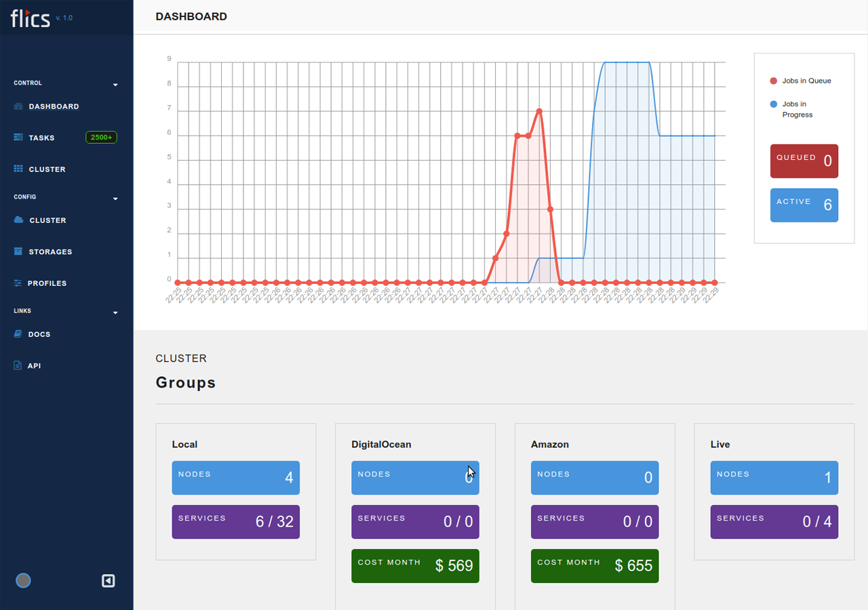
Task: Open the Local group Services tile
Action: (x=235, y=522)
